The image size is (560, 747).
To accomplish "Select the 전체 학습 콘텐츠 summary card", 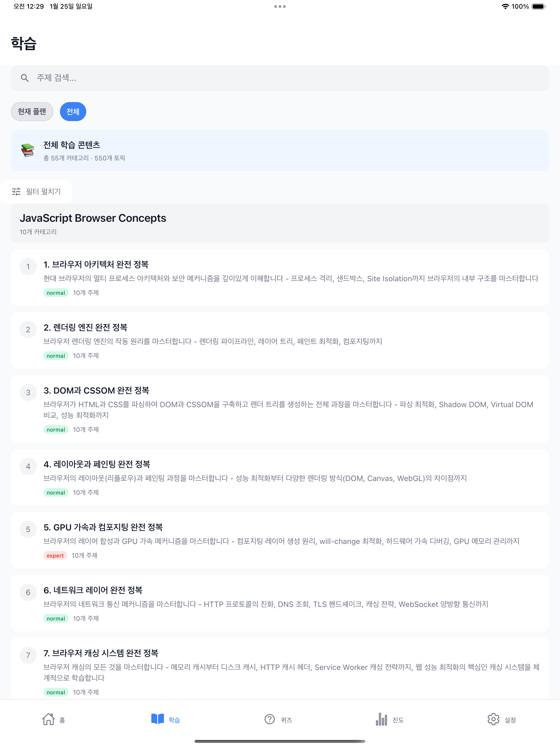I will pyautogui.click(x=280, y=150).
